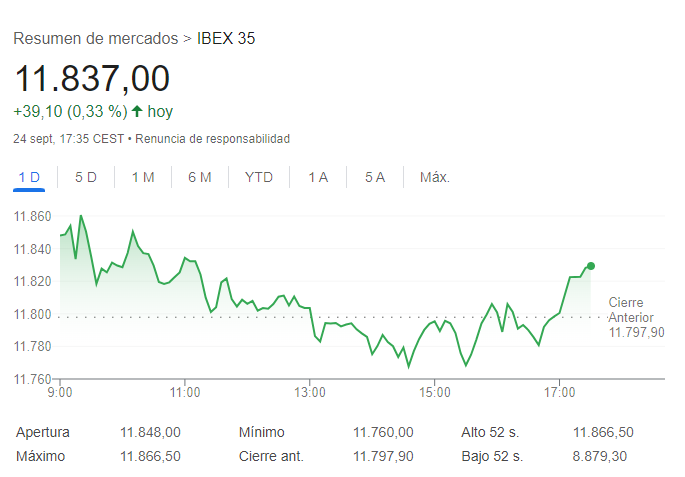Show the 6 M chart range
This screenshot has height=477, width=685.
(x=200, y=177)
